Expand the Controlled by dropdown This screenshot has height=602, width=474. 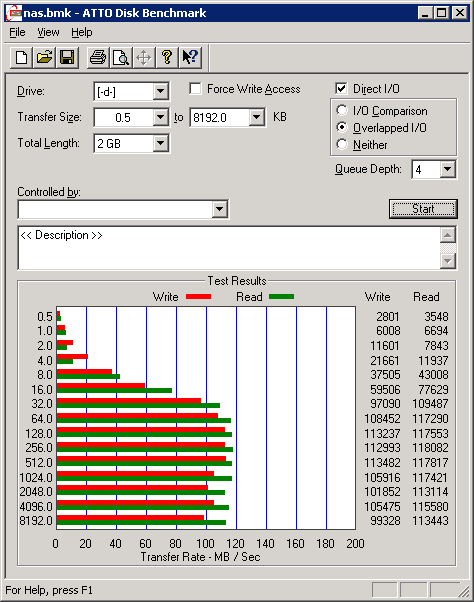tap(220, 209)
